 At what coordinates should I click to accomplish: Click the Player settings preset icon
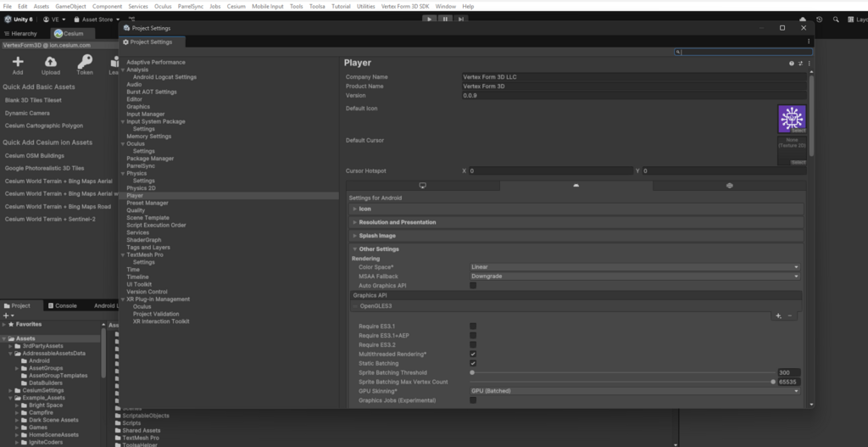tap(800, 63)
